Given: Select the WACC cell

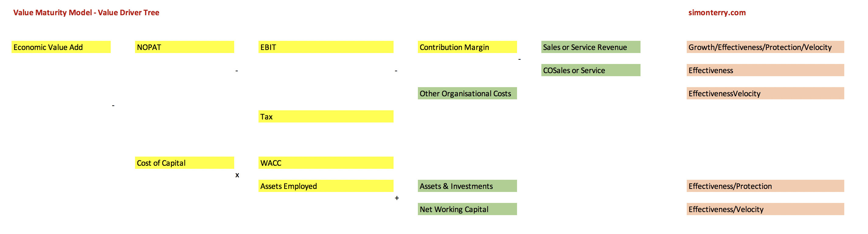Looking at the screenshot, I should tap(325, 163).
